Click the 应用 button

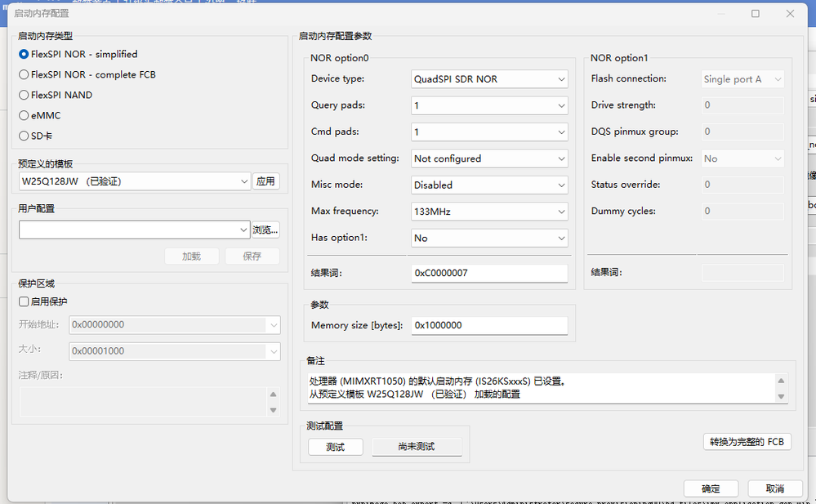265,181
